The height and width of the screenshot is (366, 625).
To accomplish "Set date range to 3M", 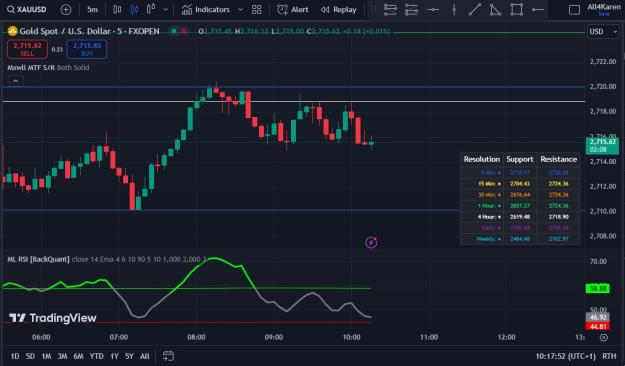I will coord(62,356).
